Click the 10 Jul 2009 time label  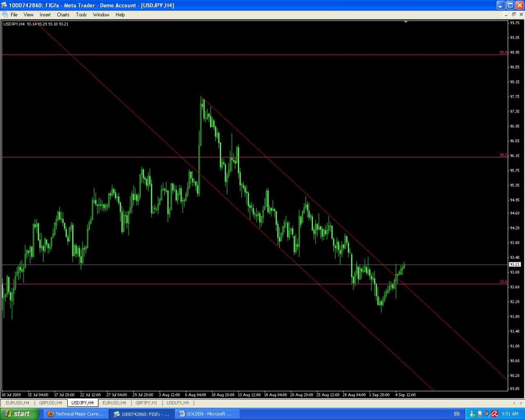[x=11, y=395]
